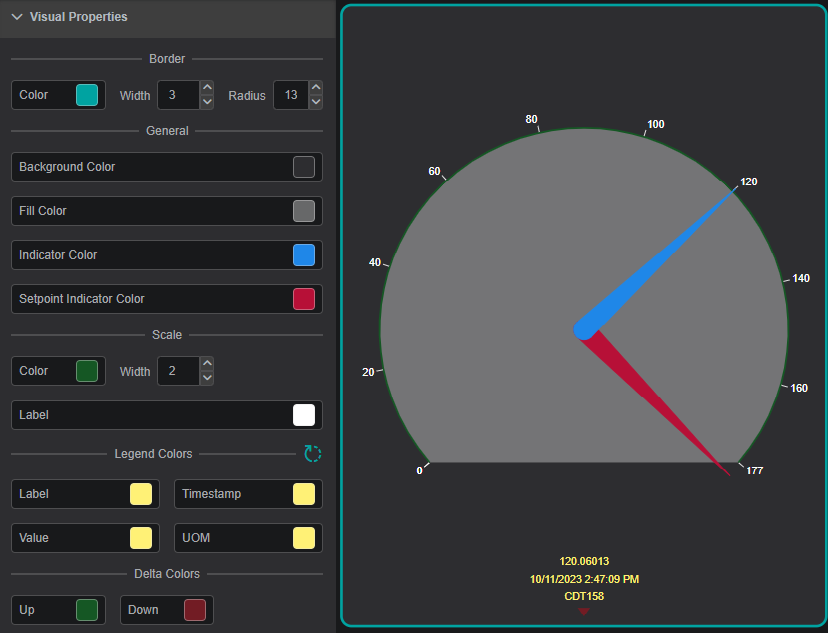This screenshot has height=633, width=828.
Task: Collapse the Visual Properties section chevron
Action: [17, 17]
